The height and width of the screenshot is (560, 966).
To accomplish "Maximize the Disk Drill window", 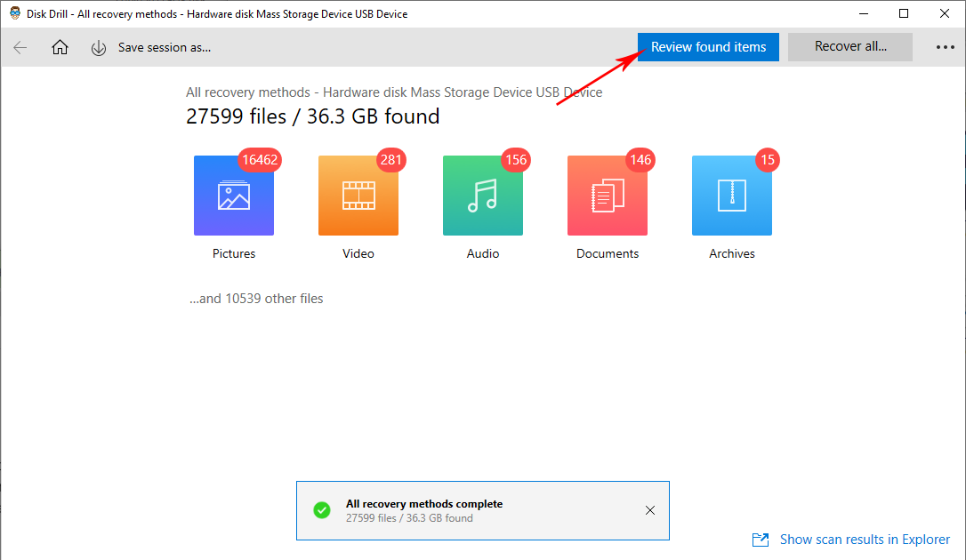I will click(904, 13).
